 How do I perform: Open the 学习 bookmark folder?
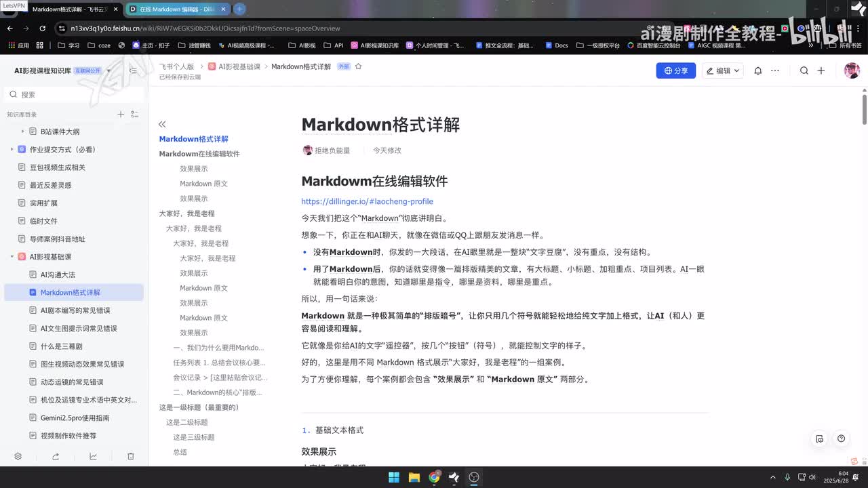coord(68,45)
